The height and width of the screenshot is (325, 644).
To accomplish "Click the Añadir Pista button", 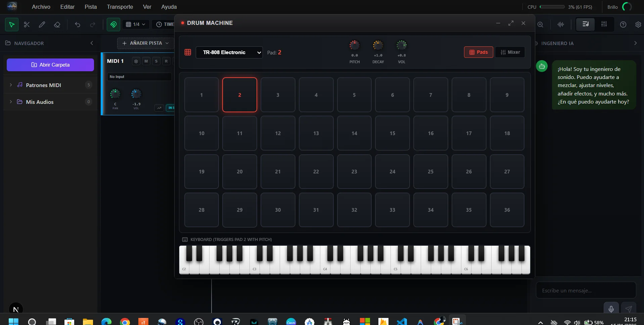I will [x=145, y=43].
